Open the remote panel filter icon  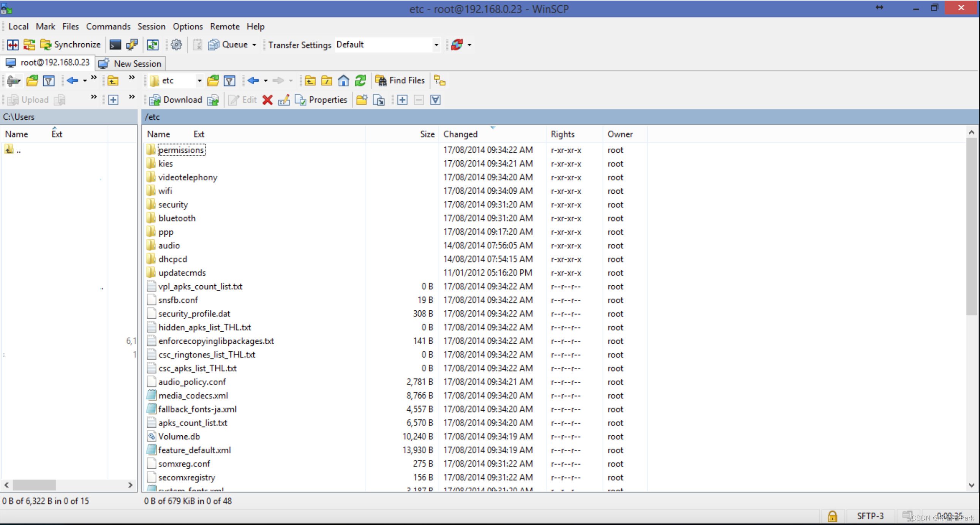[229, 81]
